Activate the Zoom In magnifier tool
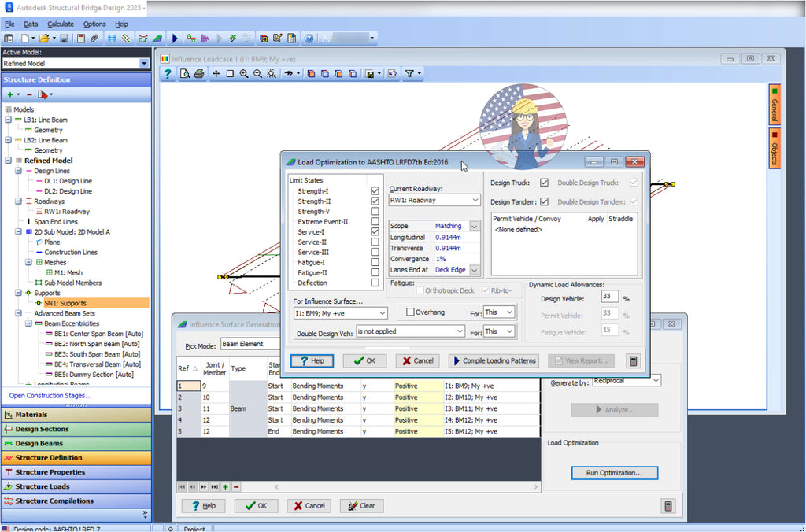The height and width of the screenshot is (532, 806). (x=244, y=73)
